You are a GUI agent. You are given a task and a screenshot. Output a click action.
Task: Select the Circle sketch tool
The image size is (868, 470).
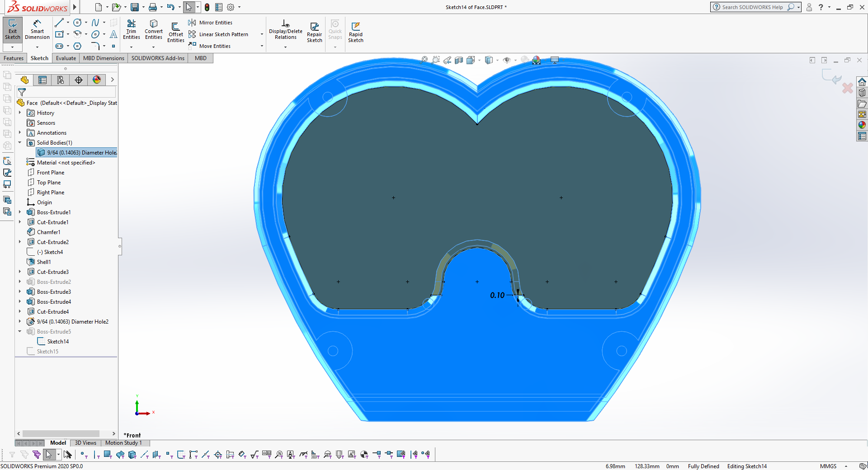point(77,23)
